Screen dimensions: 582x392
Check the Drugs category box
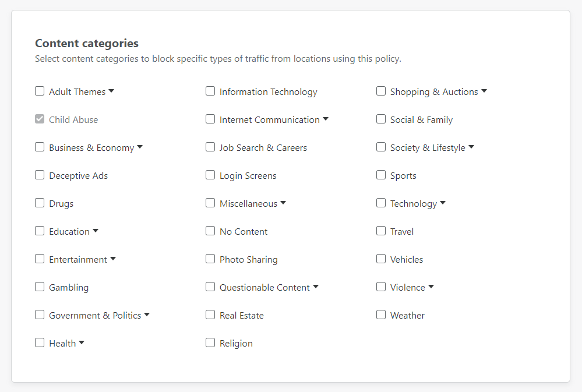tap(40, 203)
